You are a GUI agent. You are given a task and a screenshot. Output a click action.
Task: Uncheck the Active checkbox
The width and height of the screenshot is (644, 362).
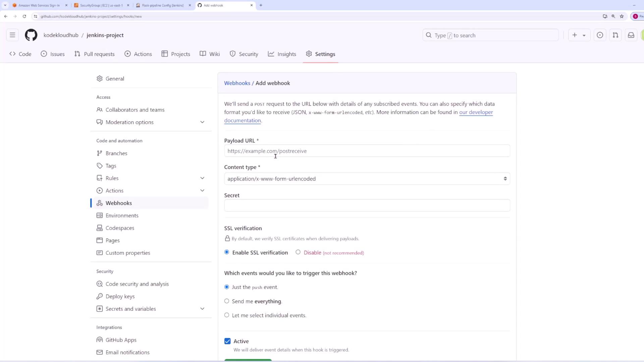227,341
